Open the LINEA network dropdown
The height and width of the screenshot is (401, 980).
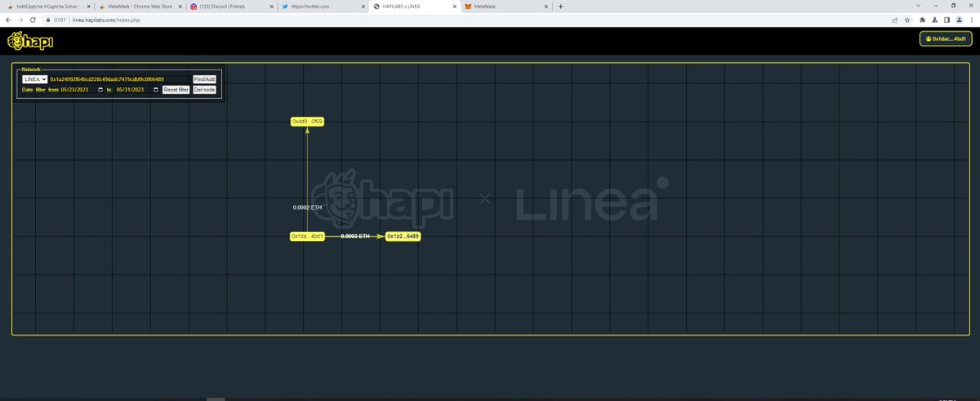pyautogui.click(x=34, y=79)
